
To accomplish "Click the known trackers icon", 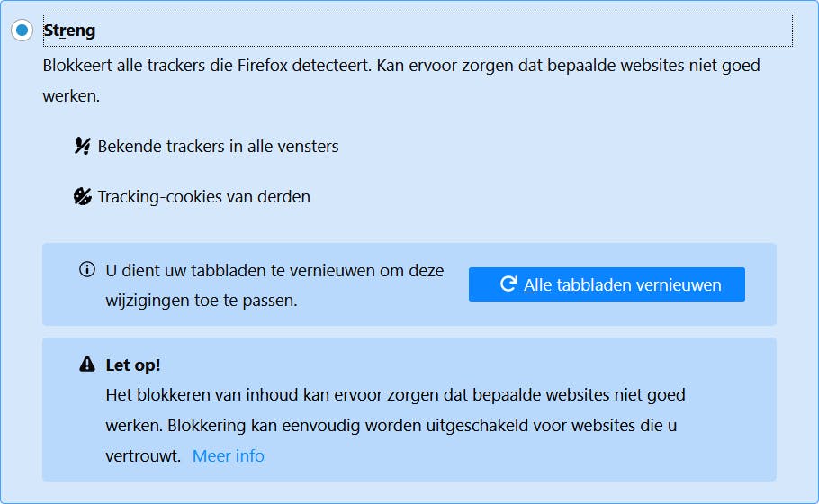I will pos(83,146).
